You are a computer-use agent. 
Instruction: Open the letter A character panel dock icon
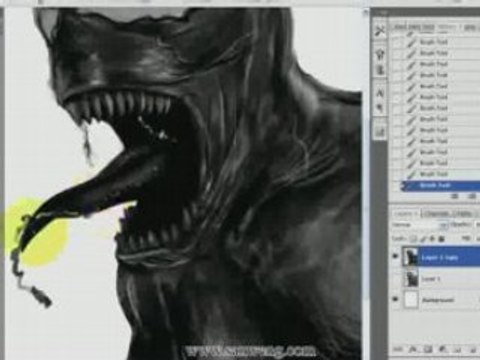coord(379,93)
